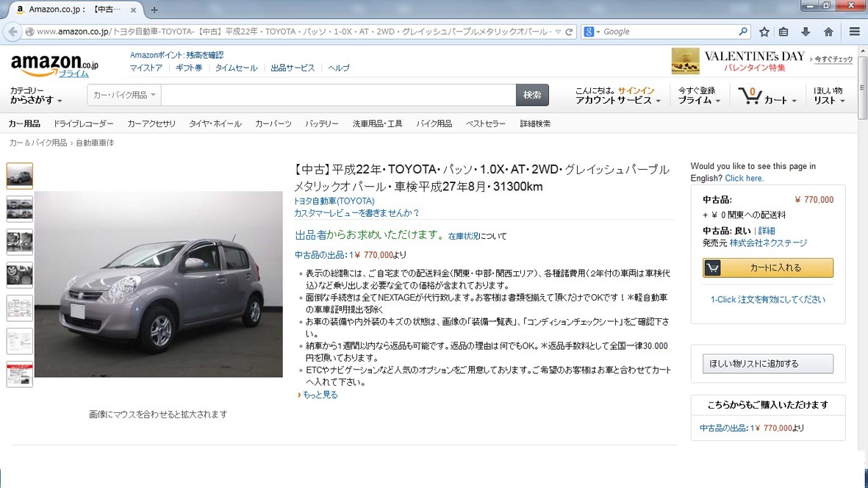868x488 pixels.
Task: Open the ドライブレコーダー menu item
Action: (x=83, y=123)
